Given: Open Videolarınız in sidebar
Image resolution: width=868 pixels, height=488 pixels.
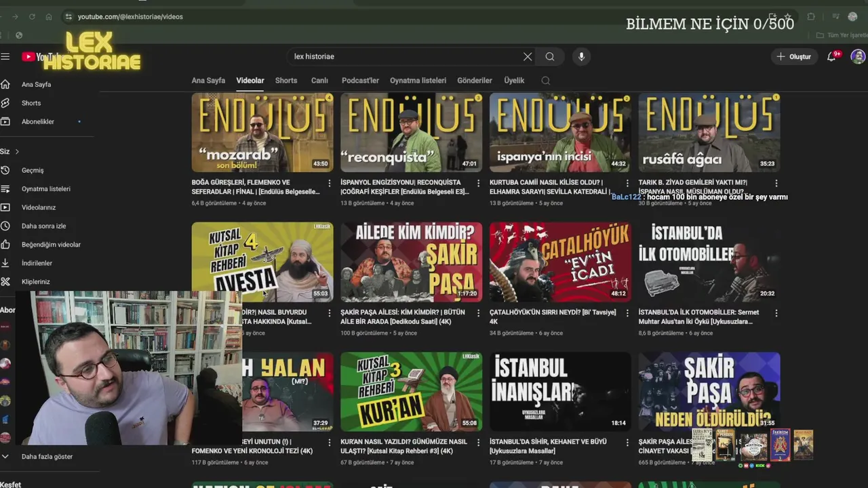Looking at the screenshot, I should [39, 207].
